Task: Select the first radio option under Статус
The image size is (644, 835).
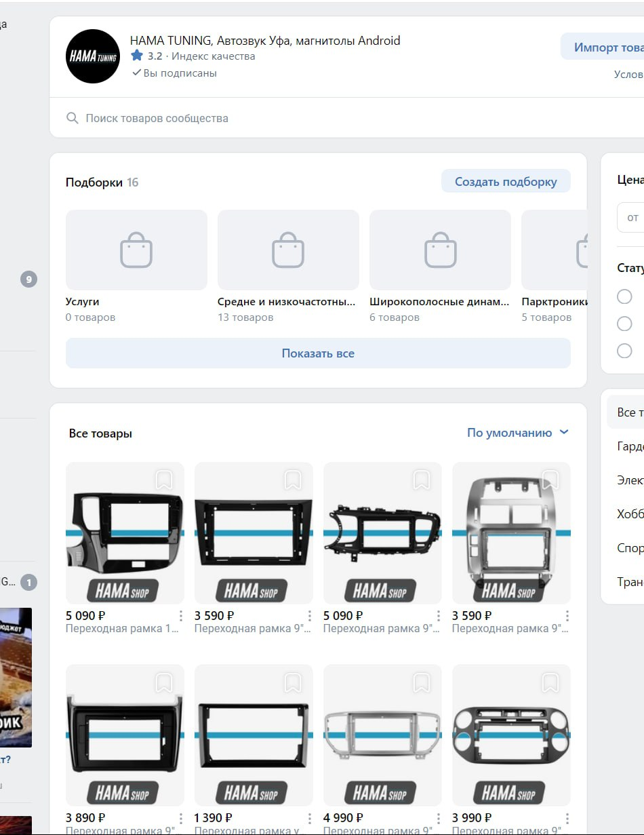Action: (624, 296)
